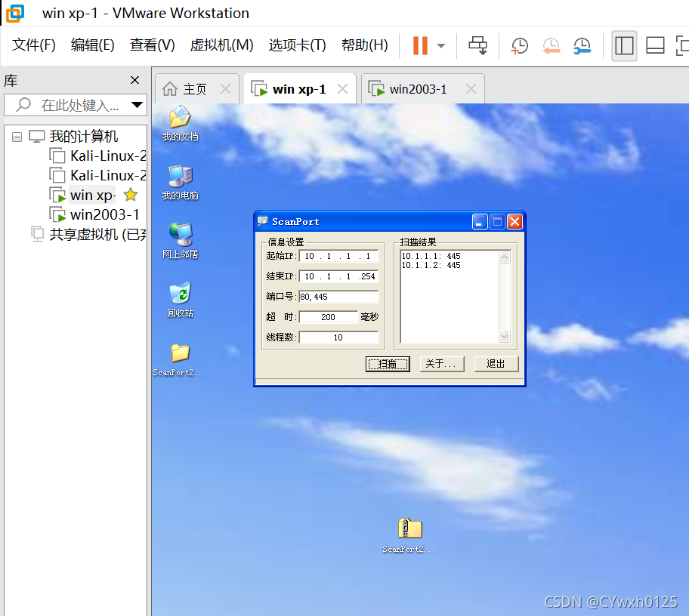
Task: Select the ScanPort2 zip archive icon
Action: point(409,536)
